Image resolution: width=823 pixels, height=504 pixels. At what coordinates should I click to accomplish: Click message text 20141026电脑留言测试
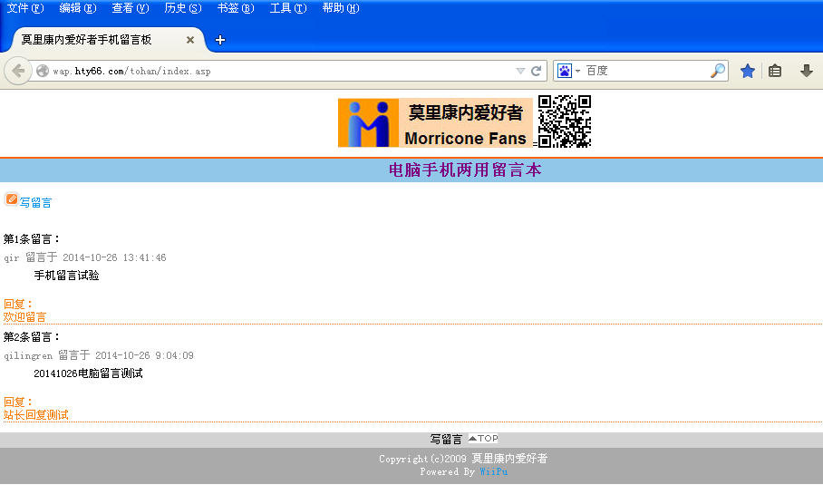pos(88,373)
